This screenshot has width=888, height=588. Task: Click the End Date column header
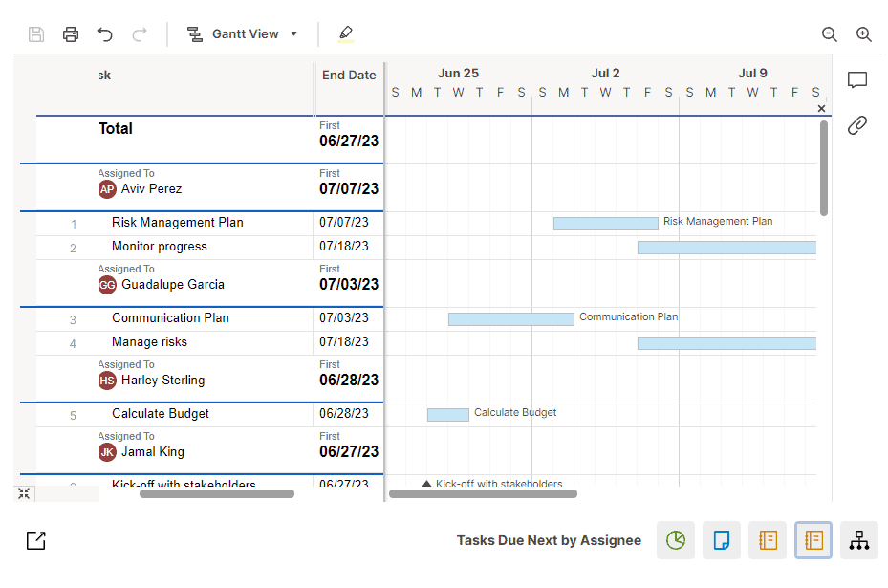[349, 76]
